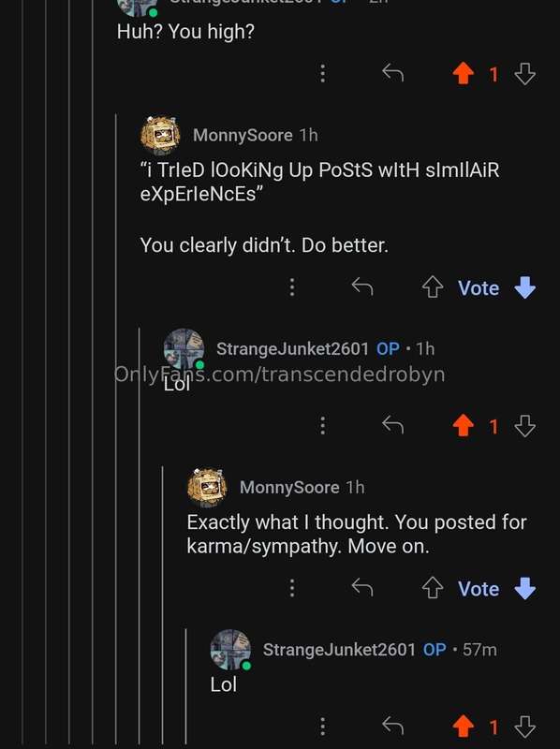Downvote the "Huh? You high?" comment
The image size is (560, 749).
pos(524,74)
